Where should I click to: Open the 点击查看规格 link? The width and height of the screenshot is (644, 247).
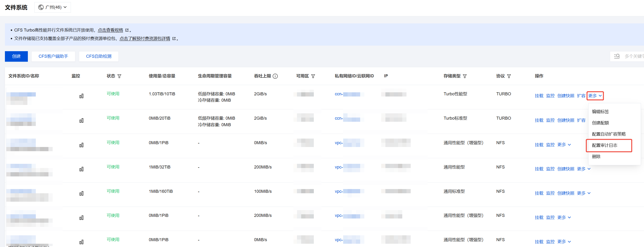click(x=110, y=30)
